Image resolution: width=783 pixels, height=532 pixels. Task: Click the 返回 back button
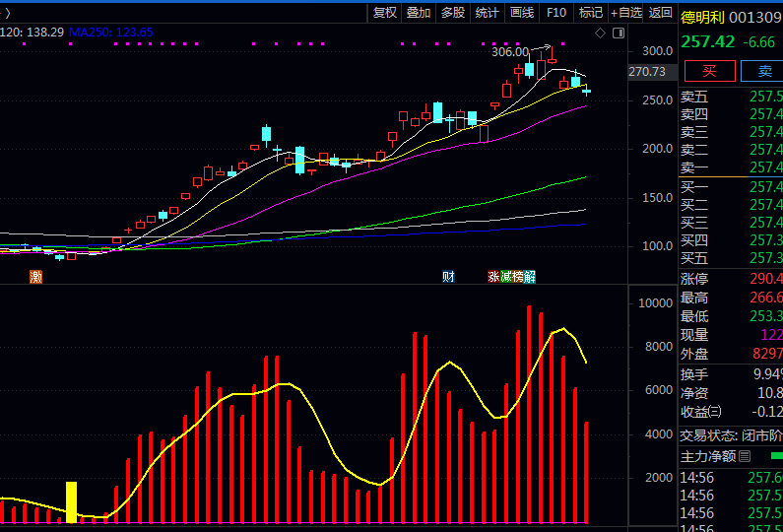661,13
